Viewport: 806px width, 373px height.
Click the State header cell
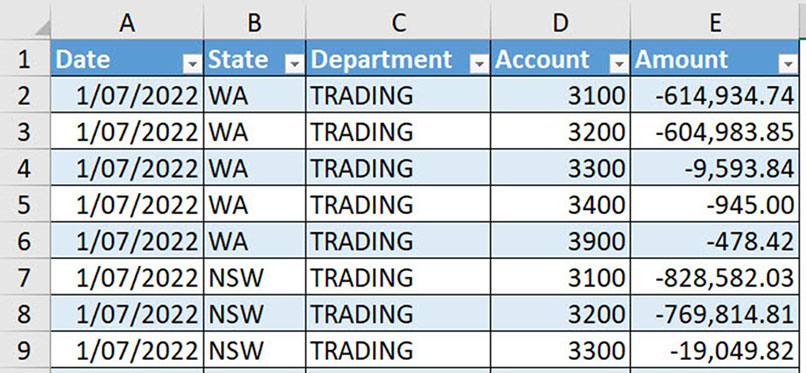point(254,58)
